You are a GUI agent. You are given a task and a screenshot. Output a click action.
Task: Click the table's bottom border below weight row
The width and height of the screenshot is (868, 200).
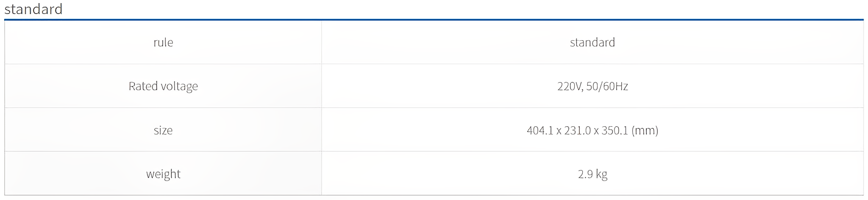pyautogui.click(x=434, y=195)
